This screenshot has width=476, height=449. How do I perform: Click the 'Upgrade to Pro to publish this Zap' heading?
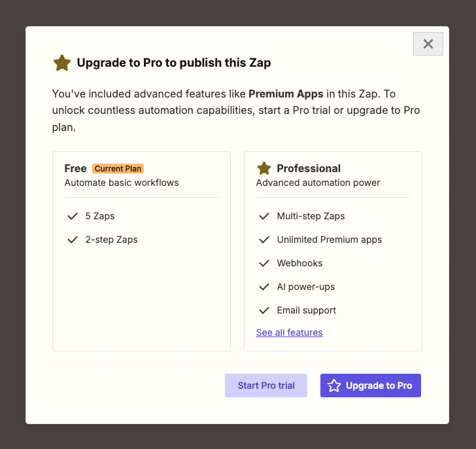pos(173,63)
